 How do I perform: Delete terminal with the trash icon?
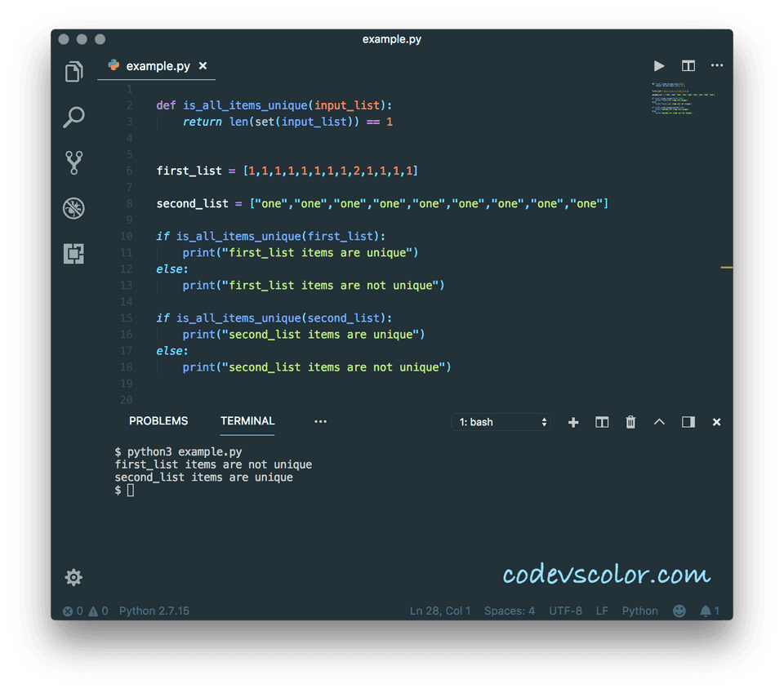[x=630, y=422]
